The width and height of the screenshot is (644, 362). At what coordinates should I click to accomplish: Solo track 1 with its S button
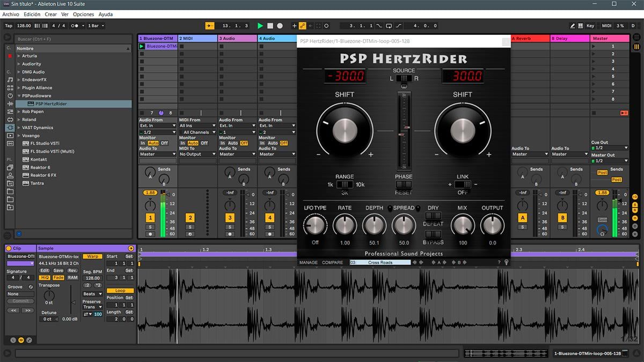[150, 227]
